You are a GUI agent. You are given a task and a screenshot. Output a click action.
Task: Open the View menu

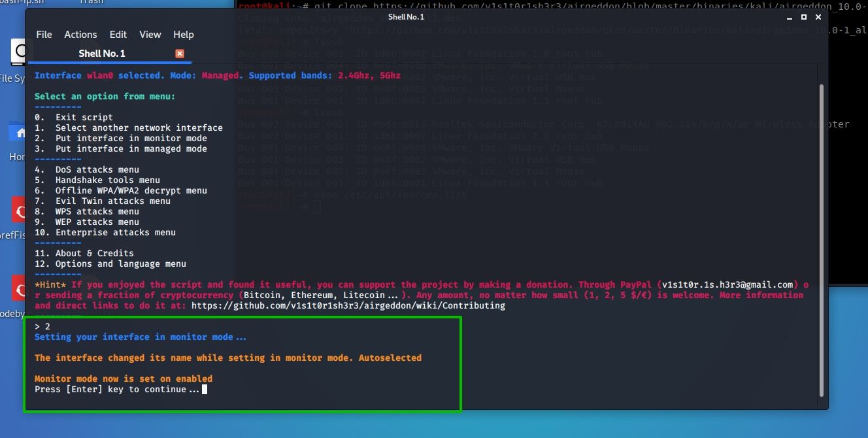[150, 35]
